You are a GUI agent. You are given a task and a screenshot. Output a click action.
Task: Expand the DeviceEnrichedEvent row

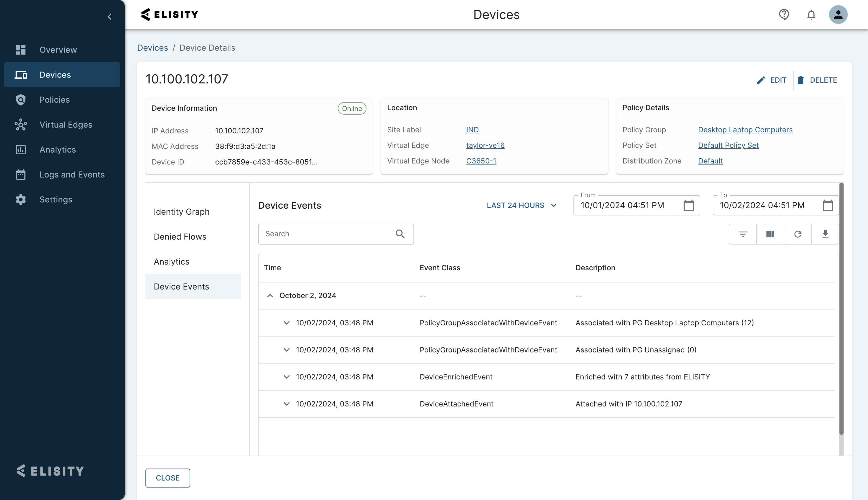(x=286, y=377)
